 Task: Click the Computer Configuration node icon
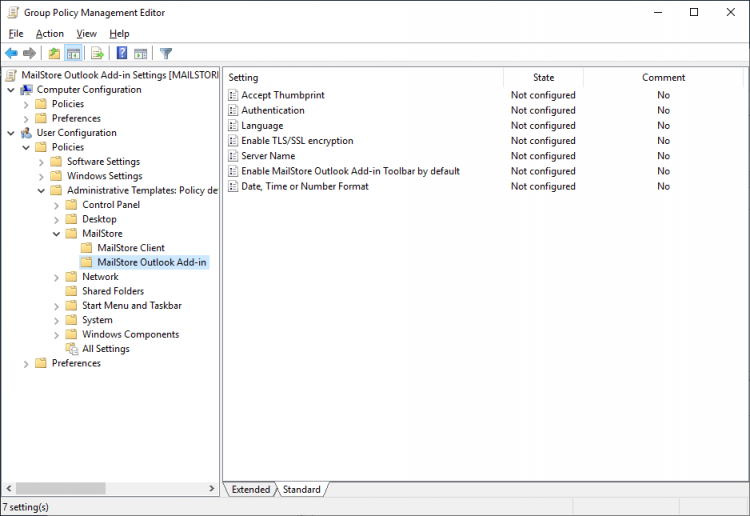click(x=26, y=90)
